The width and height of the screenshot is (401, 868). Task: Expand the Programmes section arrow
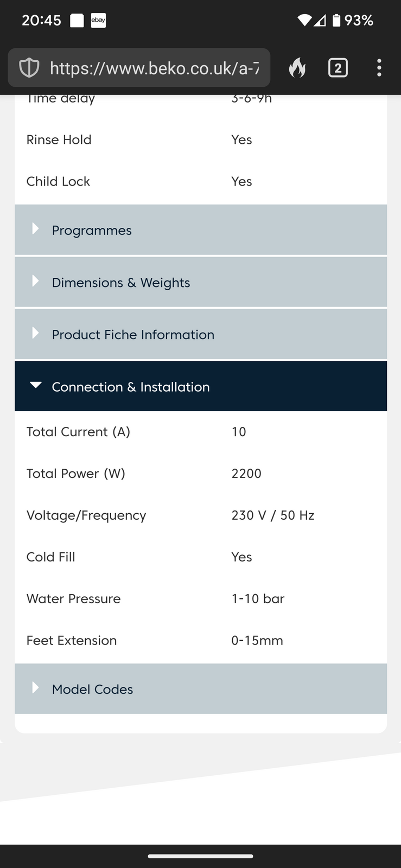(35, 229)
